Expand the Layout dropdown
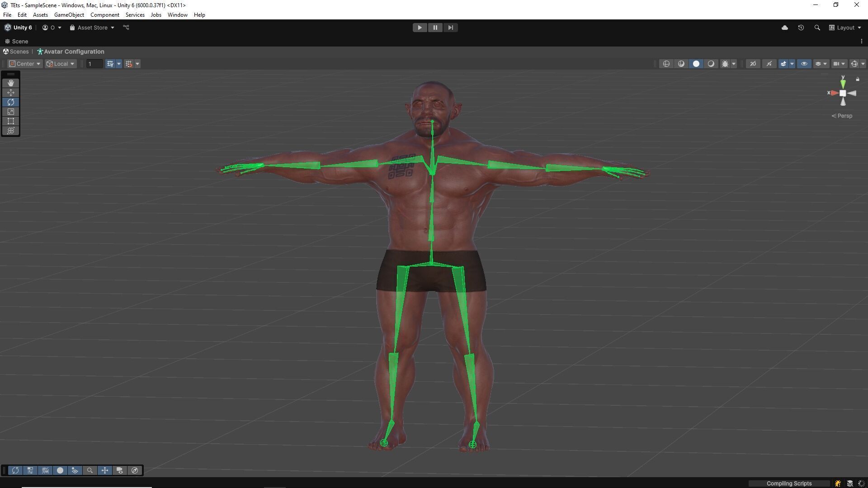The width and height of the screenshot is (868, 488). [x=845, y=28]
